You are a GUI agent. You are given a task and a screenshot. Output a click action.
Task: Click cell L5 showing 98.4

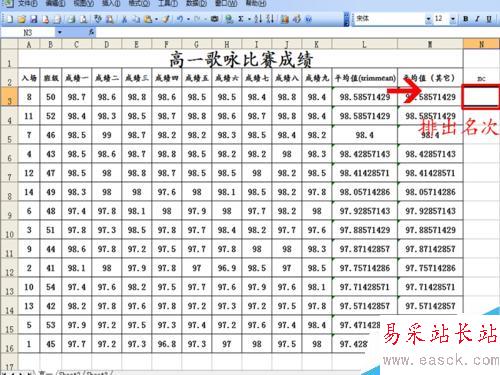pyautogui.click(x=365, y=135)
